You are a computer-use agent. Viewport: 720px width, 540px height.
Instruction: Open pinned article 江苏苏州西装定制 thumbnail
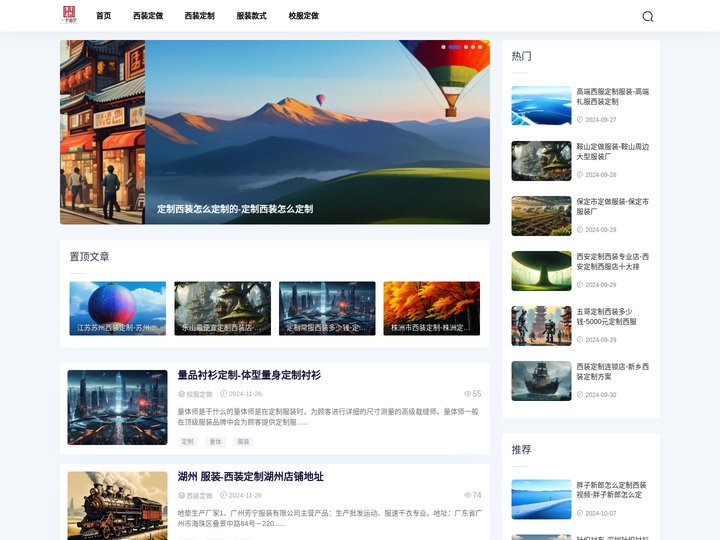pyautogui.click(x=118, y=308)
